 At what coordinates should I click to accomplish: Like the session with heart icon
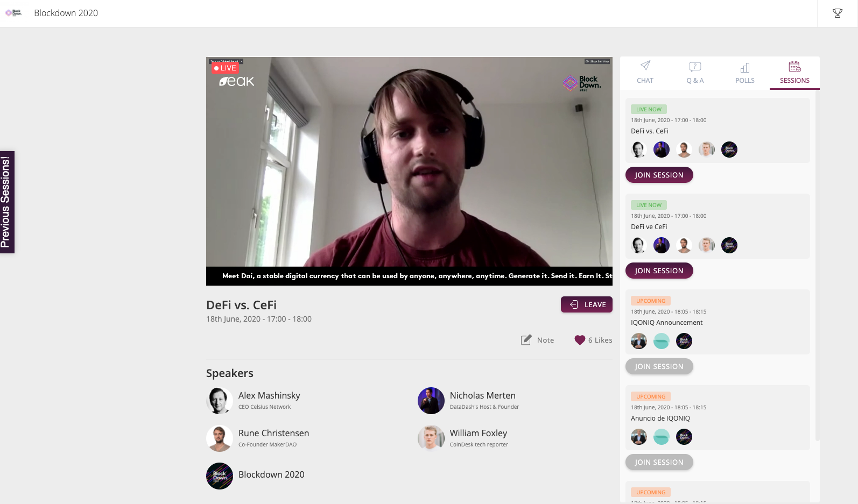(x=580, y=340)
